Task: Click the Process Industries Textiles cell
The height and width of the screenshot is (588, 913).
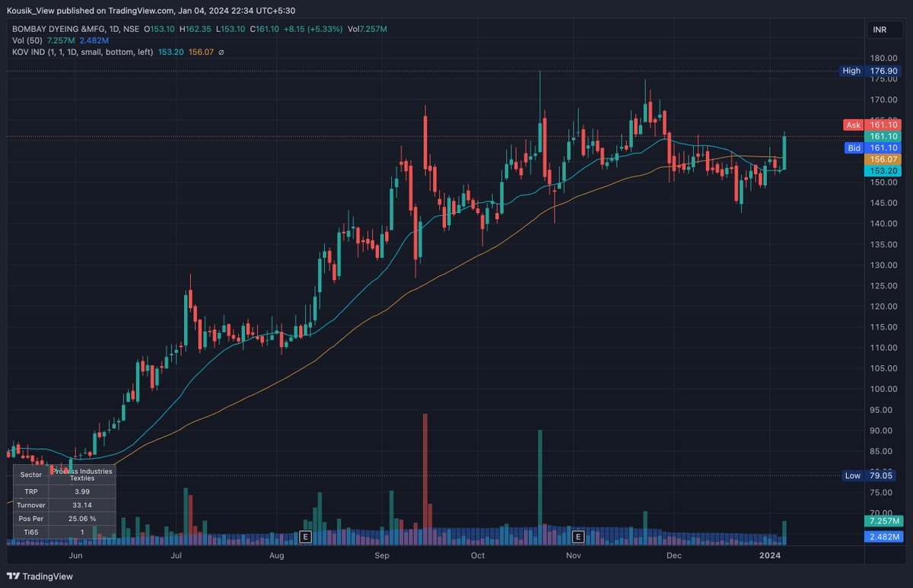Action: (82, 474)
